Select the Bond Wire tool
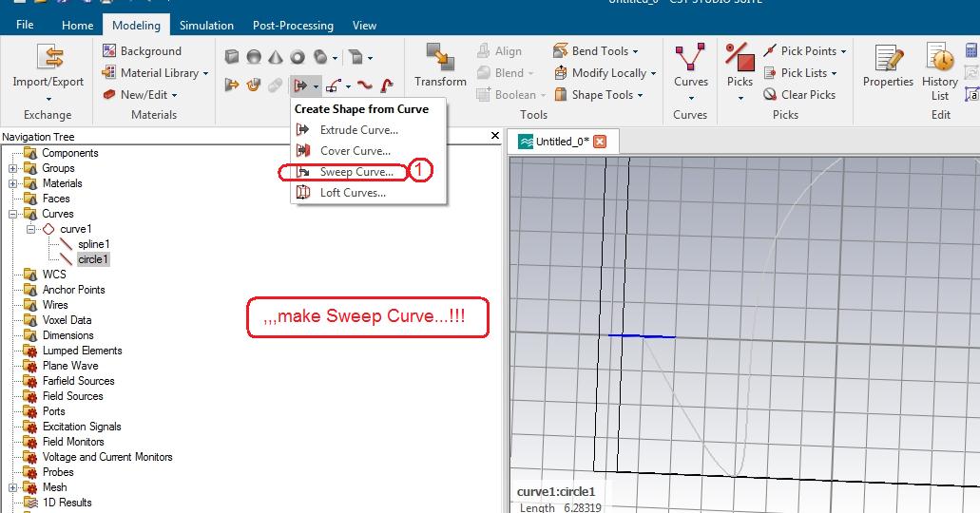 (387, 85)
